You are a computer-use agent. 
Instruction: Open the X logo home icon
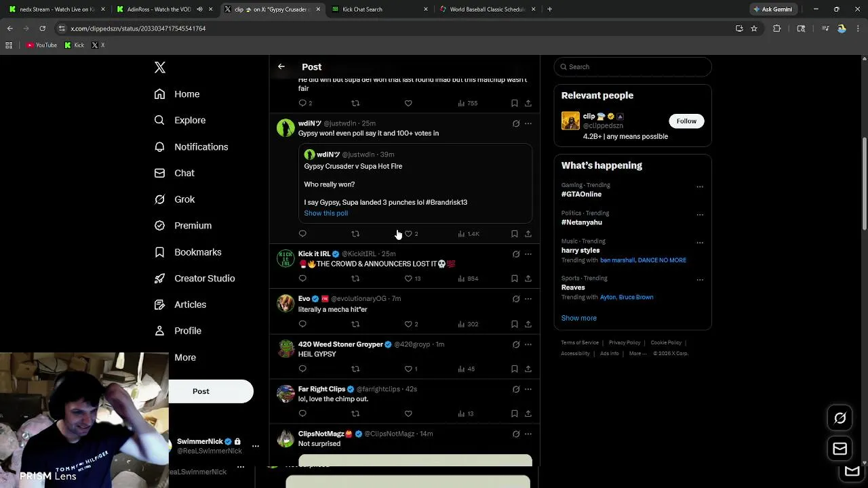[x=160, y=67]
